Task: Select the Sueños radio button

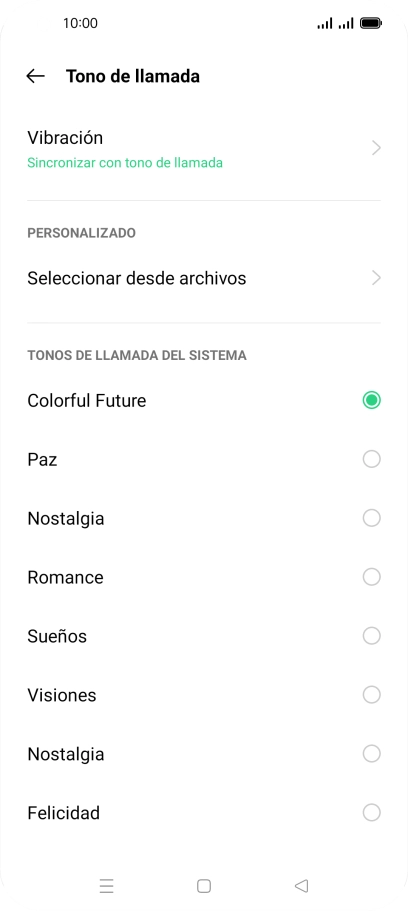Action: 371,636
